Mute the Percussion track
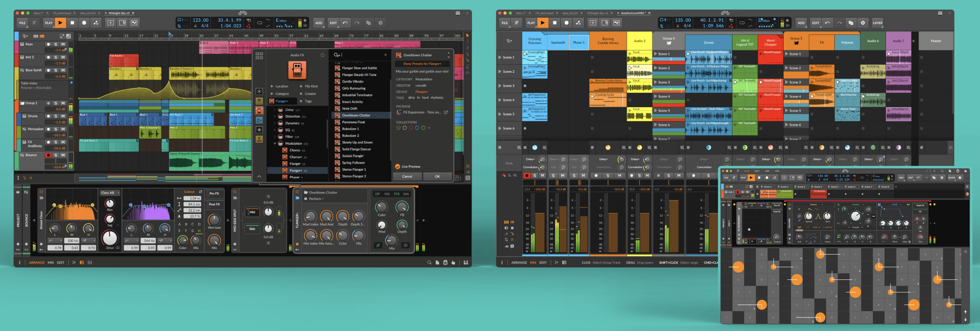Viewport: 980px width, 331px height. (x=63, y=129)
